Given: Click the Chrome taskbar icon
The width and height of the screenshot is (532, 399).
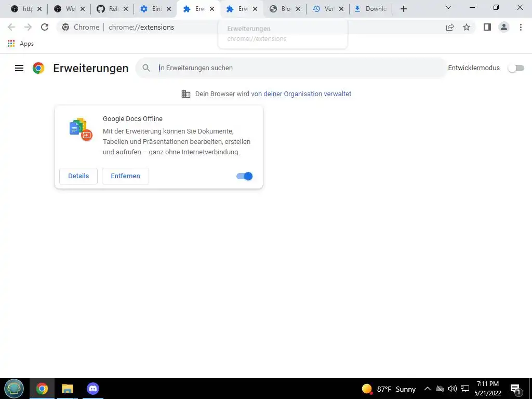Looking at the screenshot, I should (42, 389).
